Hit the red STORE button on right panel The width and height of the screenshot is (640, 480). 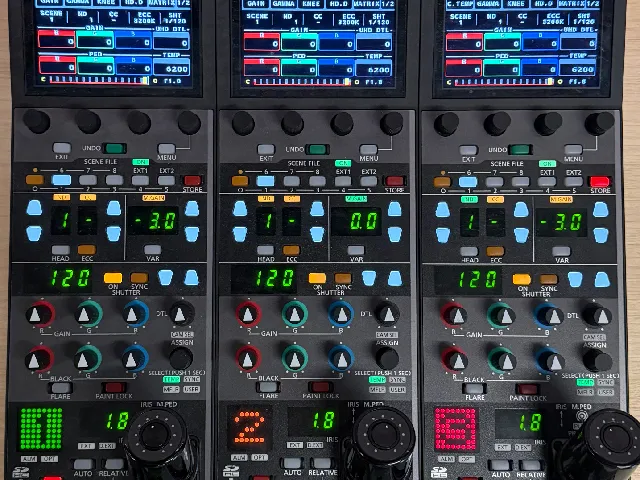pyautogui.click(x=600, y=181)
